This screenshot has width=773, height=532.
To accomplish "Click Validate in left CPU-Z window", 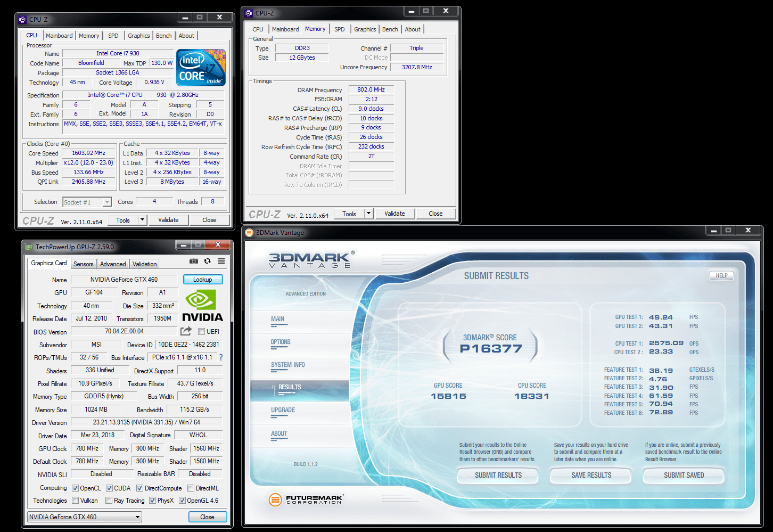I will point(169,220).
